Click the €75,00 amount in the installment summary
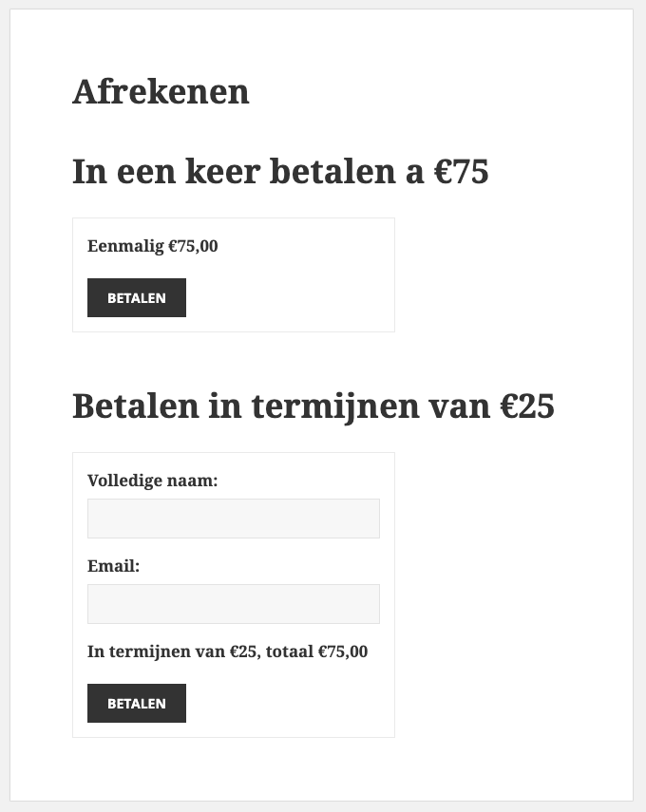Viewport: 646px width, 812px height. (x=342, y=651)
